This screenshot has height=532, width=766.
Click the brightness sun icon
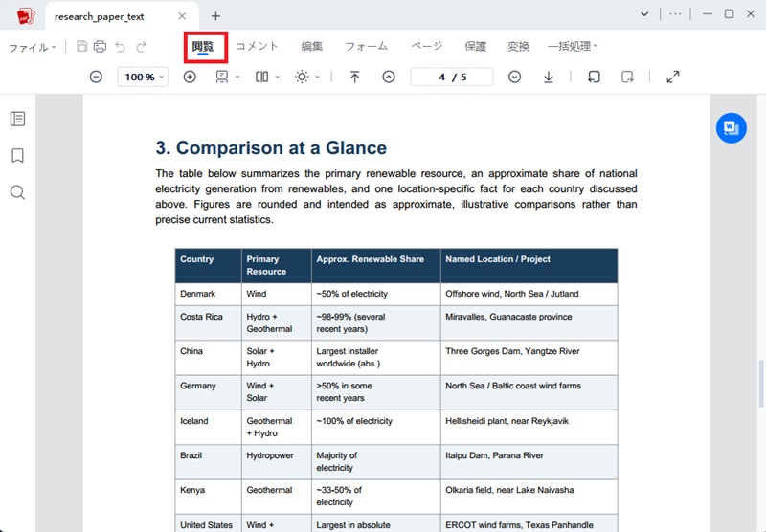302,77
